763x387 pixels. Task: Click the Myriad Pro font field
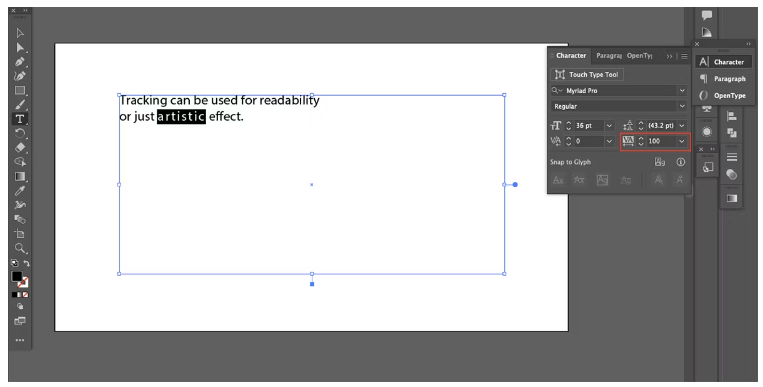[619, 91]
